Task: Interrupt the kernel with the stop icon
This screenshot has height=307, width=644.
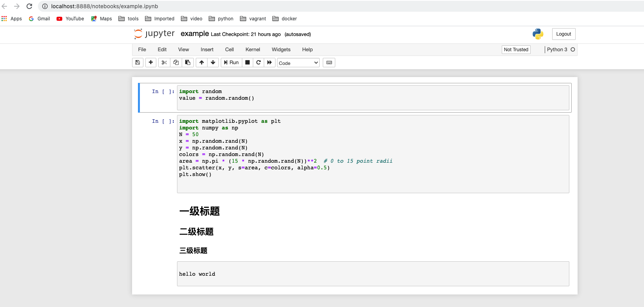Action: 247,63
